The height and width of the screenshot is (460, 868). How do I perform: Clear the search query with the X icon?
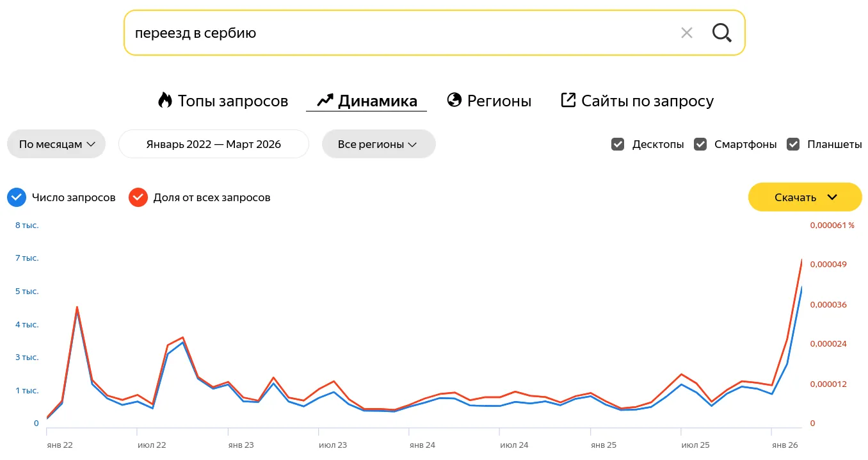pyautogui.click(x=687, y=33)
